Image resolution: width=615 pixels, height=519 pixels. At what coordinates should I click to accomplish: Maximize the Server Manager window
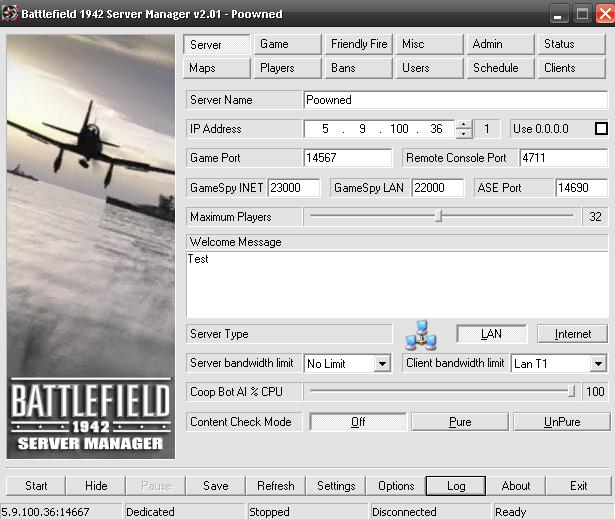[x=582, y=14]
